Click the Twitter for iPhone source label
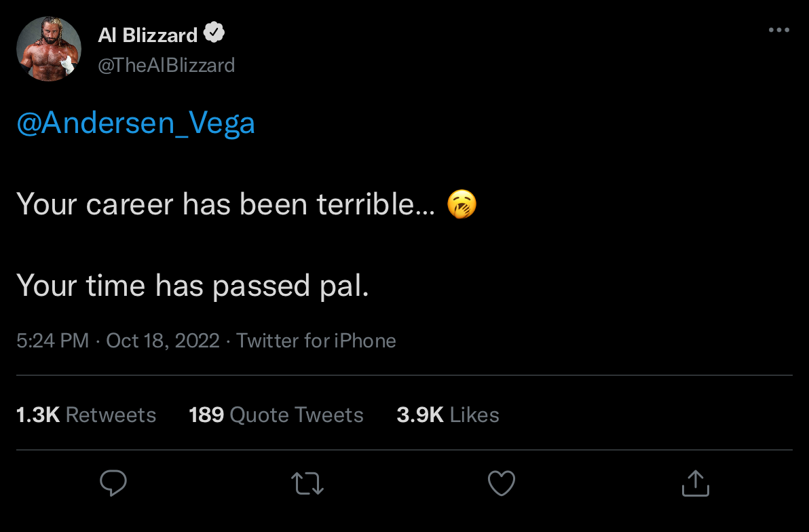 pos(316,341)
